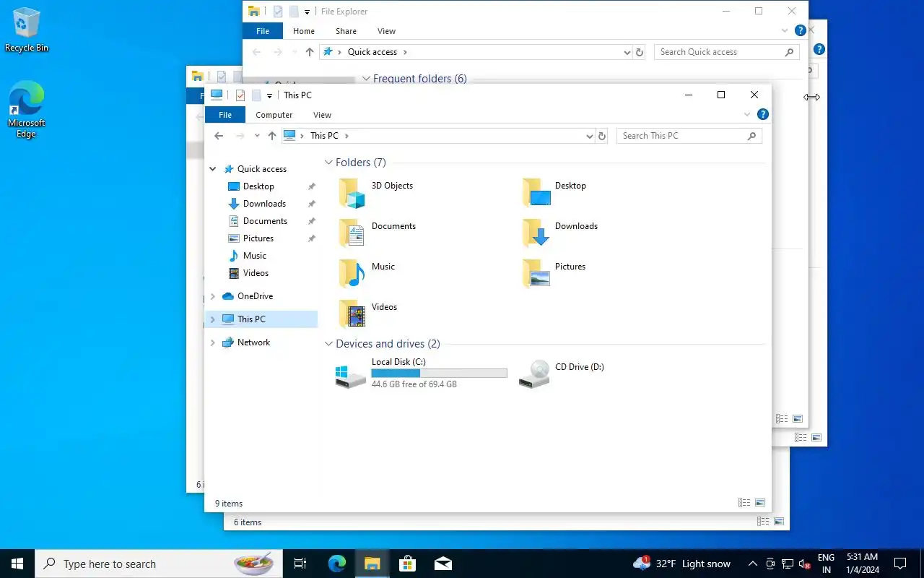The width and height of the screenshot is (924, 578).
Task: Open Customize Quick Access Toolbar dropdown in This PC
Action: coord(269,95)
